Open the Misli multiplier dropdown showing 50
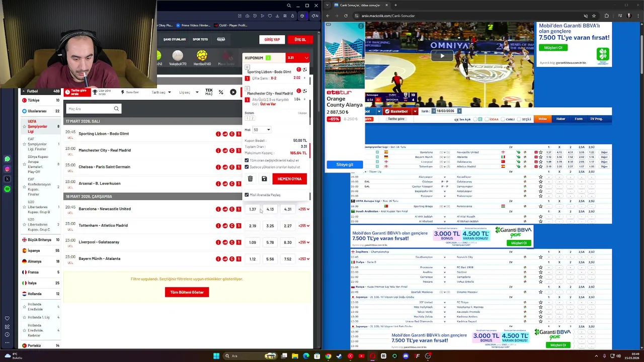This screenshot has width=644, height=362. pos(262,130)
